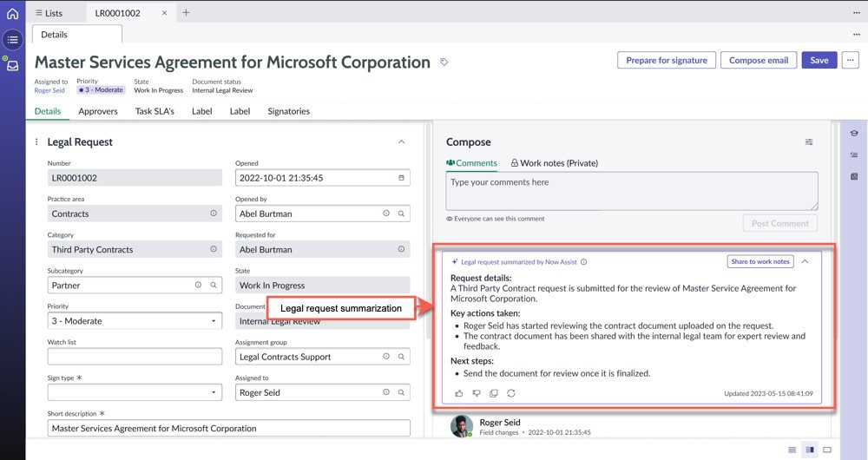Screen dimensions: 868x460
Task: Click the comments text area
Action: tap(632, 191)
